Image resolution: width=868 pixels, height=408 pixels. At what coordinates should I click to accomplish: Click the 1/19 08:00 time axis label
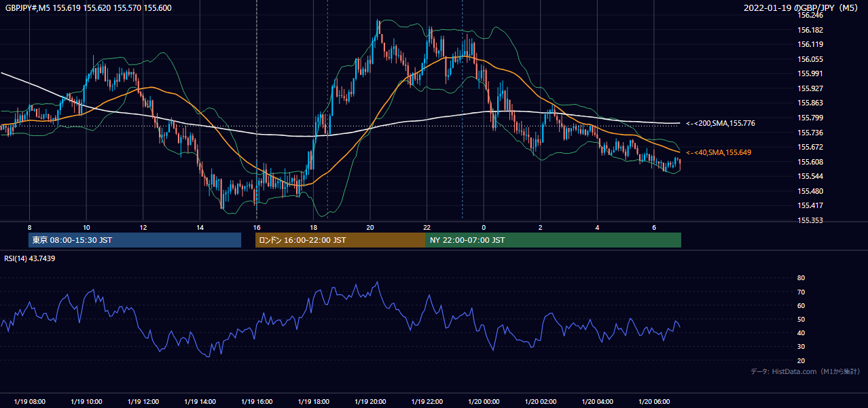click(x=29, y=402)
